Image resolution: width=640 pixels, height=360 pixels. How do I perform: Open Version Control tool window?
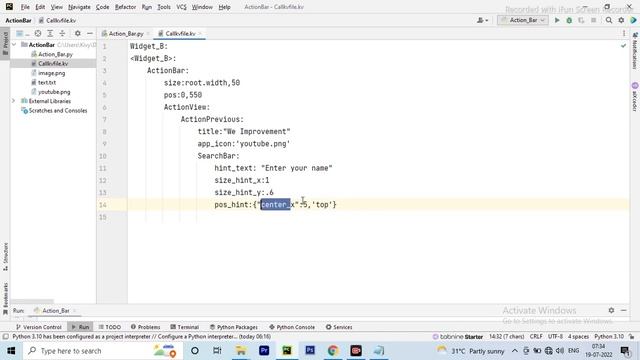38,327
